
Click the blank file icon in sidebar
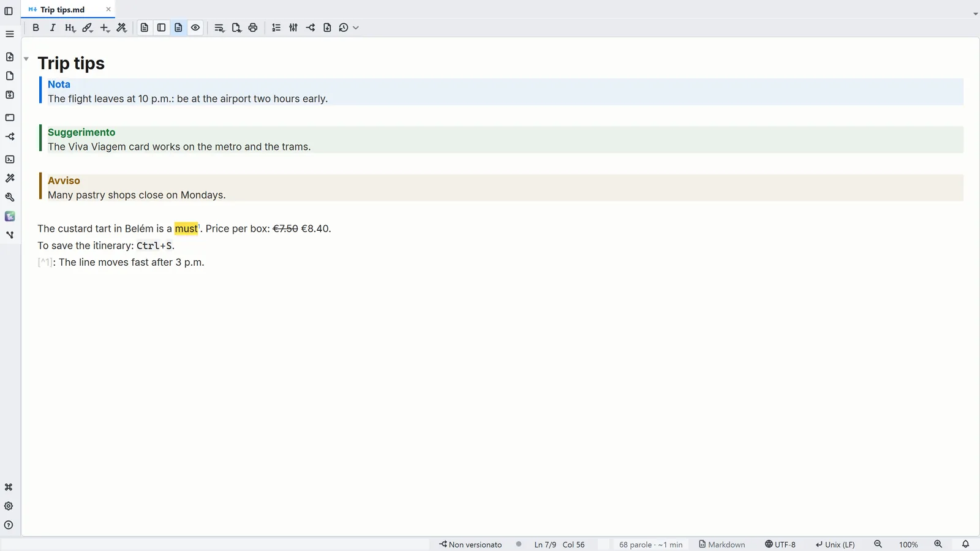10,76
